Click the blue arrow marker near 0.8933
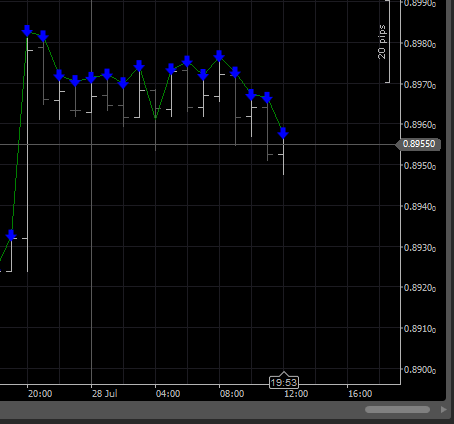 point(11,235)
